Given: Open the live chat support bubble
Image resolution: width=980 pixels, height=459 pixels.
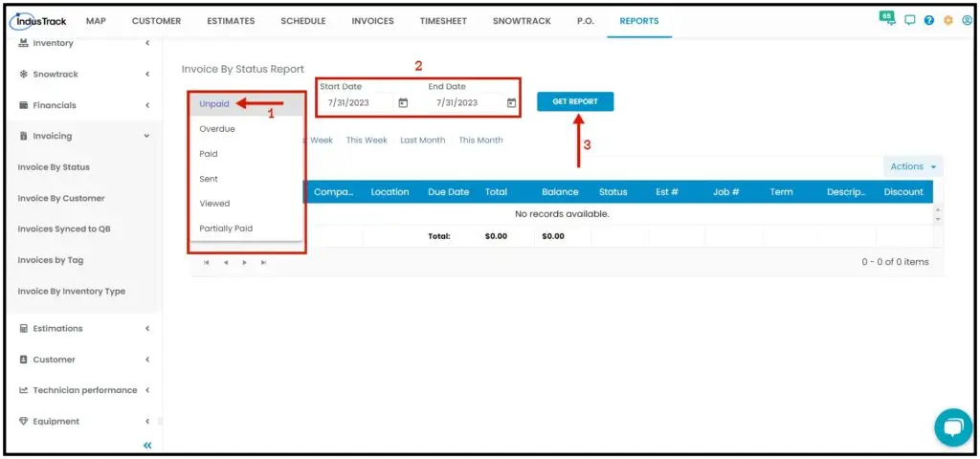Looking at the screenshot, I should coord(952,427).
